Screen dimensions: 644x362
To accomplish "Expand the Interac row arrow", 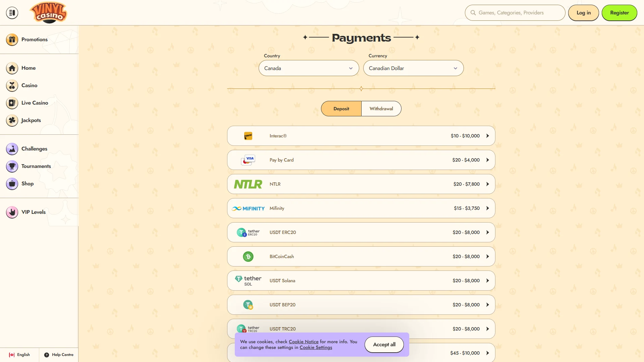I will [x=488, y=136].
